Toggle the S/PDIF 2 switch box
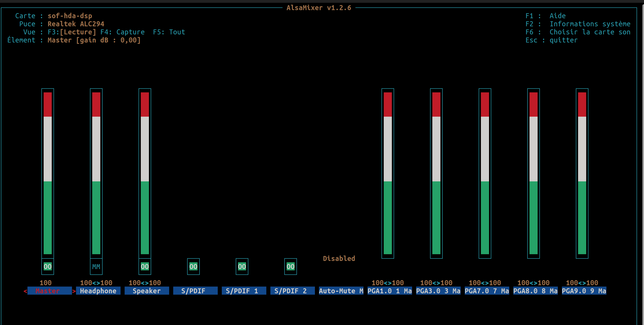Image resolution: width=644 pixels, height=325 pixels. [290, 267]
